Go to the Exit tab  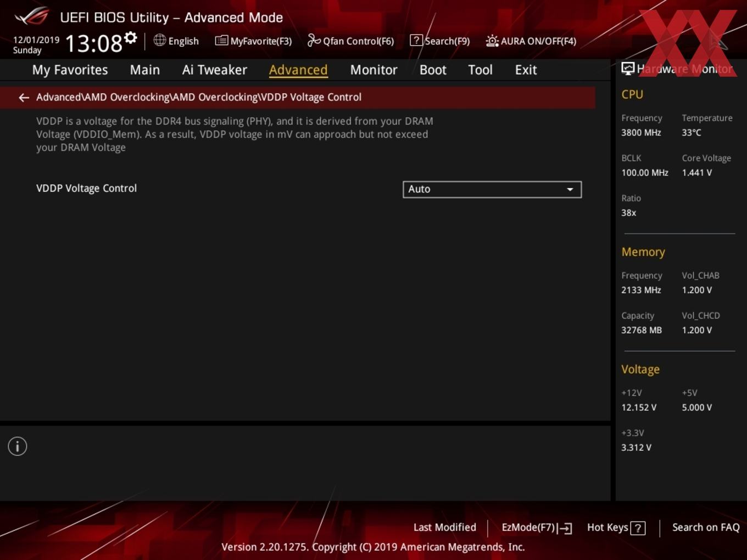pos(526,70)
